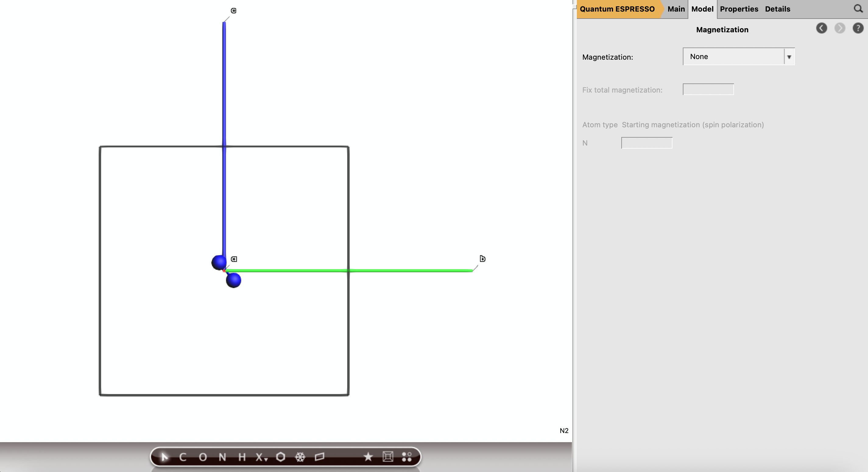This screenshot has width=868, height=472.
Task: Open help with the question mark button
Action: pyautogui.click(x=858, y=28)
